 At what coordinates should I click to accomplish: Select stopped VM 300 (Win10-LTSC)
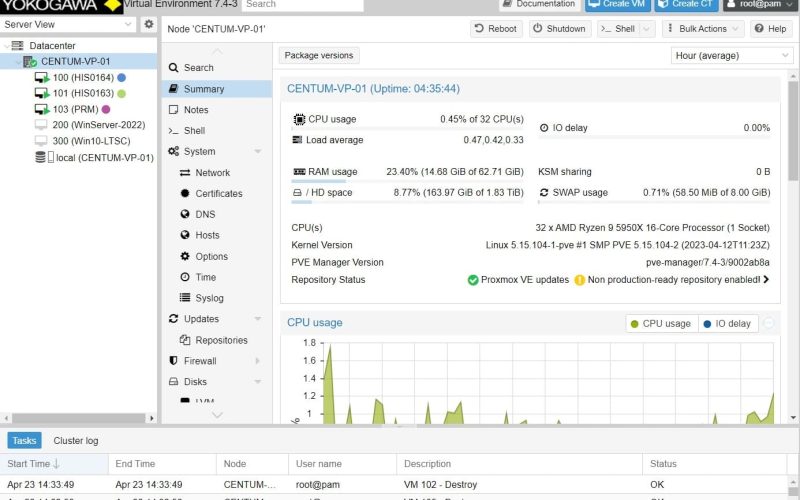91,141
